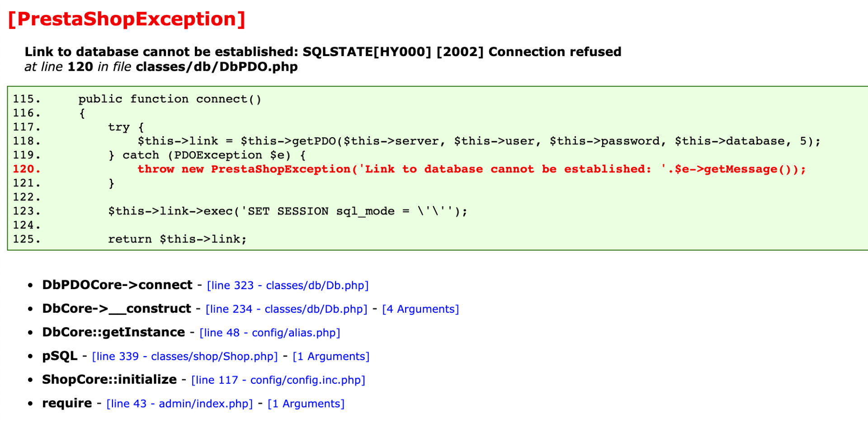
Task: Click code line 119 'catch (PDOException $e)'
Action: coord(159,155)
